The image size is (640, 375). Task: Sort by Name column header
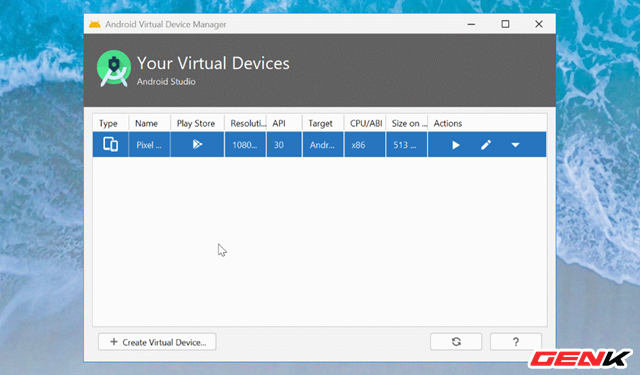[149, 123]
